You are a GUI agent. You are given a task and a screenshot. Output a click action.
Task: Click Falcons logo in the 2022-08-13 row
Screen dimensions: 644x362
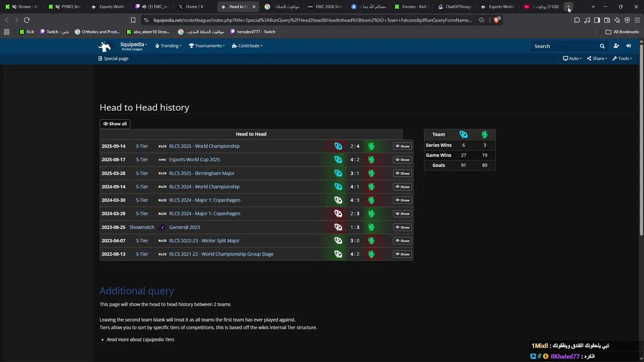click(371, 254)
